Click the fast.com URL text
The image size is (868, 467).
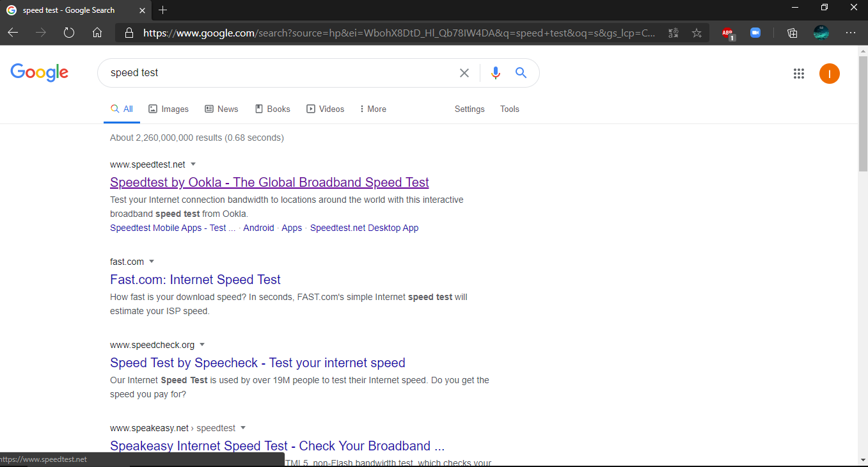click(x=127, y=262)
